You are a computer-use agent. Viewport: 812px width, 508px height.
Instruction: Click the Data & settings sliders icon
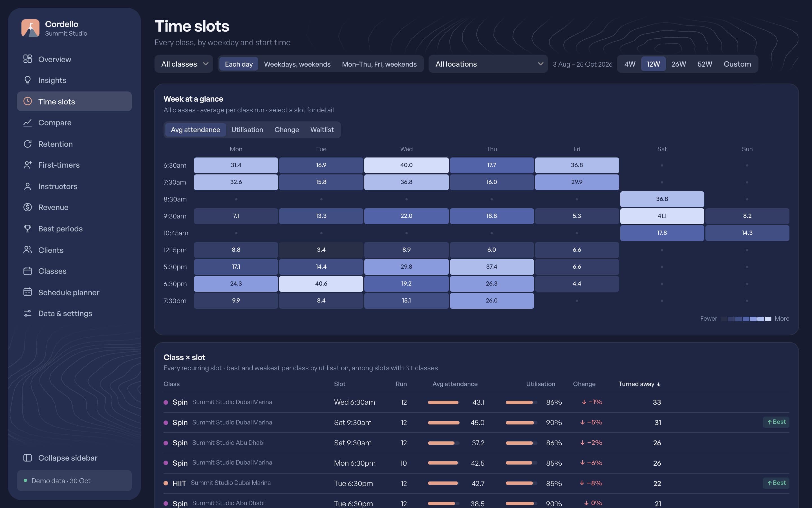[x=28, y=313]
